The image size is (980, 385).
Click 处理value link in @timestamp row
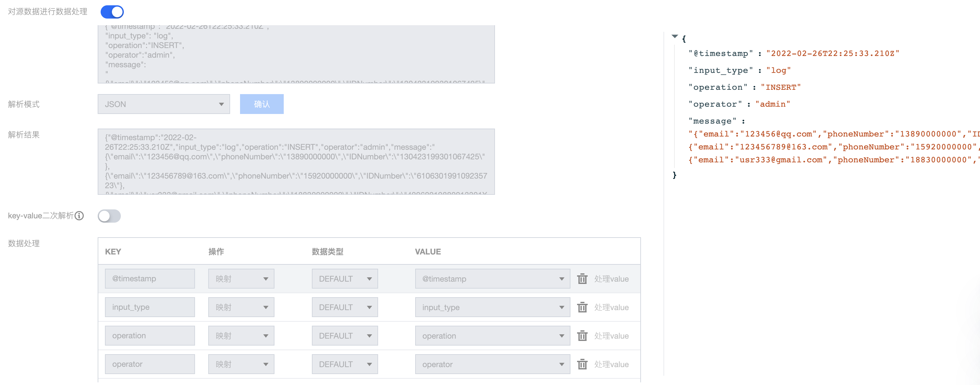point(611,279)
